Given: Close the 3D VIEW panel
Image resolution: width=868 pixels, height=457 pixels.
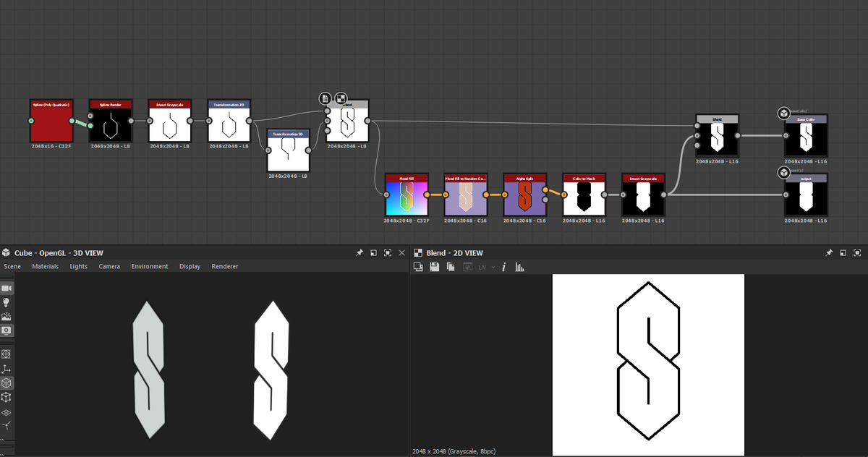Looking at the screenshot, I should pyautogui.click(x=401, y=253).
